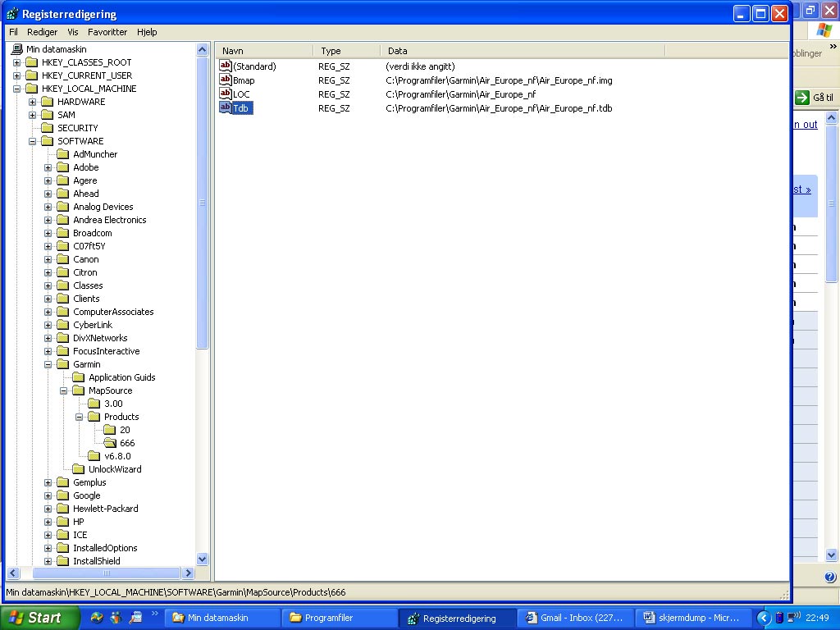Image resolution: width=840 pixels, height=630 pixels.
Task: Open the Hjelp menu
Action: pyautogui.click(x=147, y=32)
